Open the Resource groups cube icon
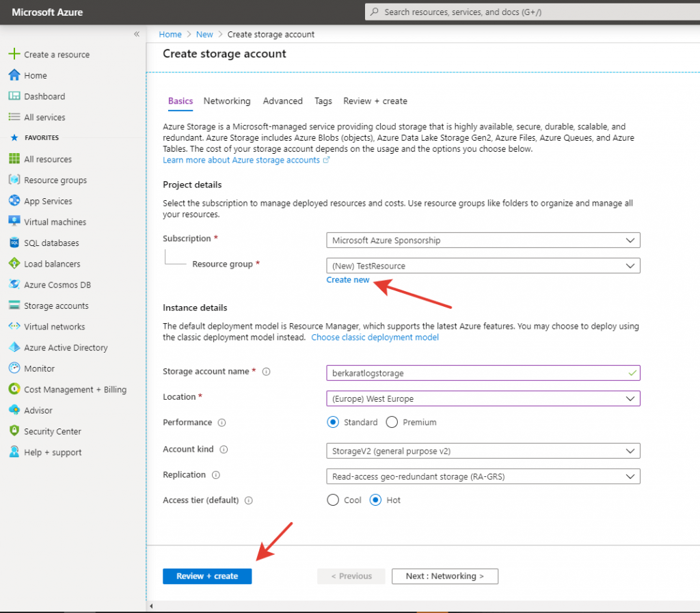The height and width of the screenshot is (613, 700). [x=14, y=180]
